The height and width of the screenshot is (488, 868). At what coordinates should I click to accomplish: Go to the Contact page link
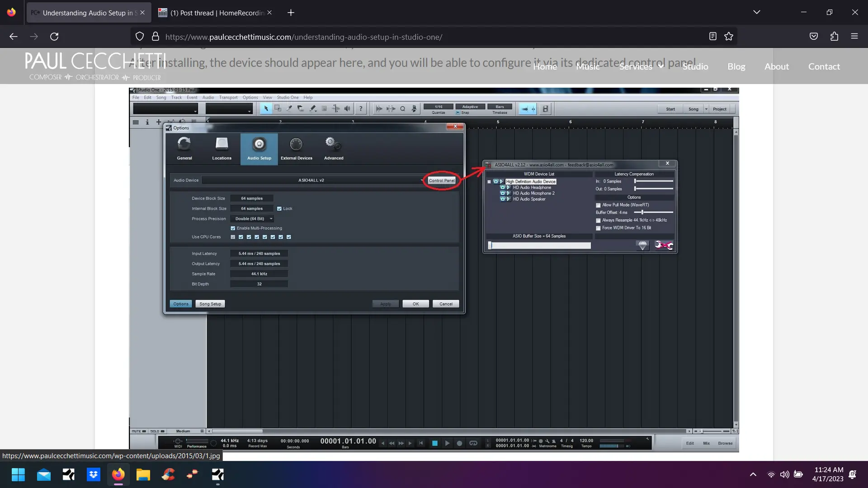pyautogui.click(x=824, y=66)
